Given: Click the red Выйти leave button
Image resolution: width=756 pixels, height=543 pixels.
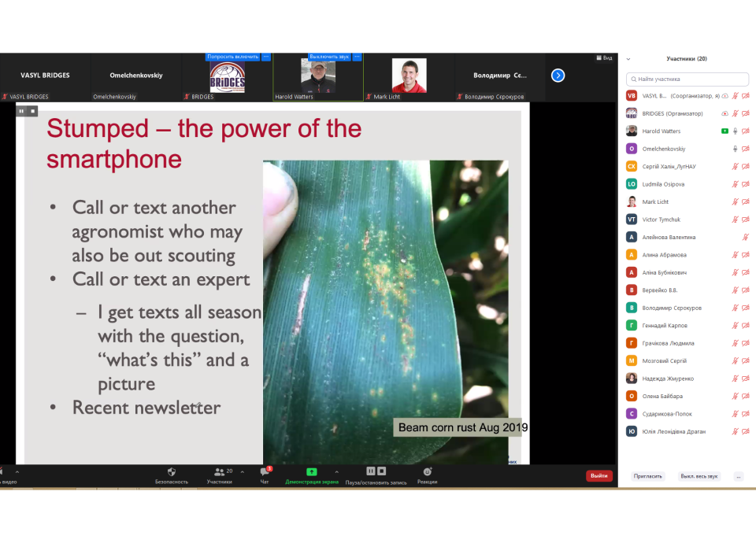Looking at the screenshot, I should [x=598, y=476].
